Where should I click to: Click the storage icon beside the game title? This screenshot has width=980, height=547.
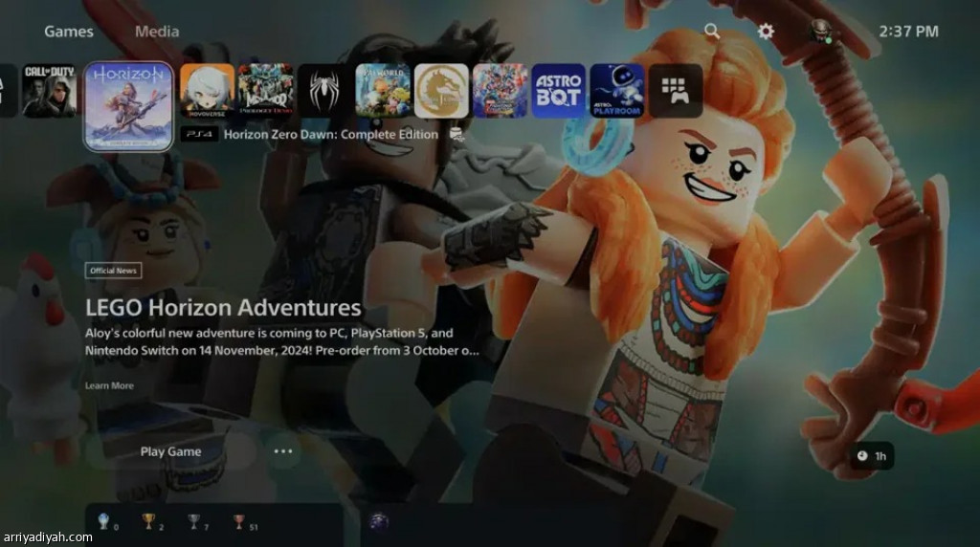point(457,134)
